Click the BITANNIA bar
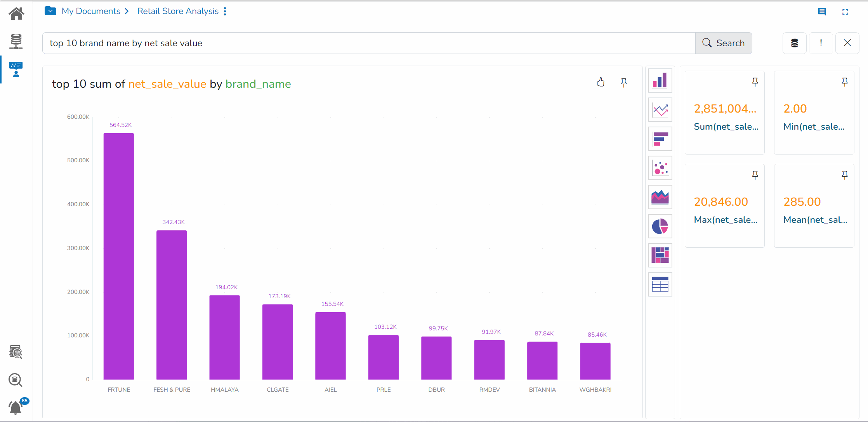Screen dimensions: 868x422 pyautogui.click(x=542, y=360)
